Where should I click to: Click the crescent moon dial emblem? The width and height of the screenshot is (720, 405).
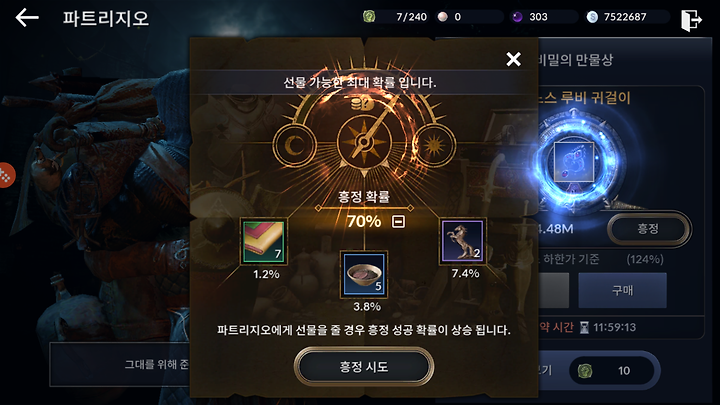294,146
